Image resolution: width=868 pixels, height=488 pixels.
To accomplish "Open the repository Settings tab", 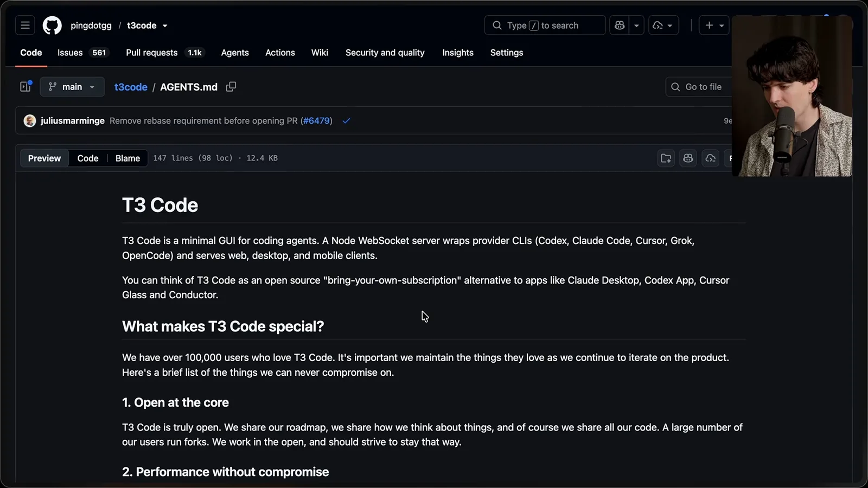I will coord(507,53).
